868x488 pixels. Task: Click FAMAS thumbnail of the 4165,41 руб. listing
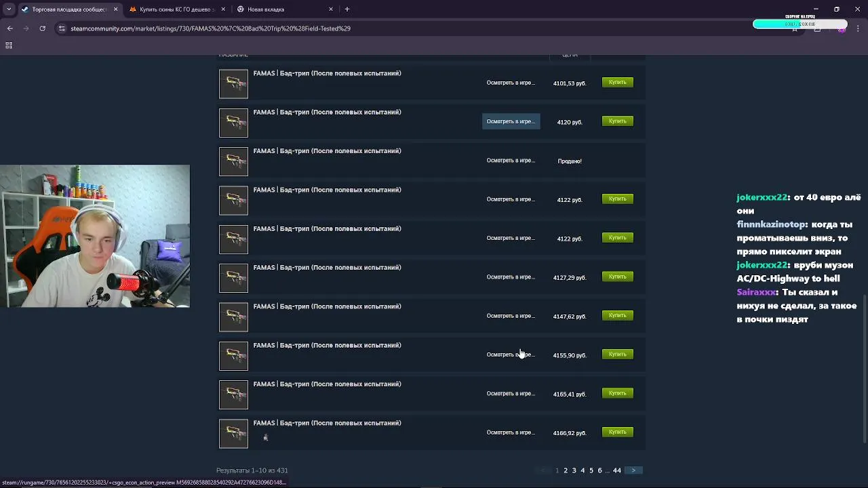pos(233,394)
